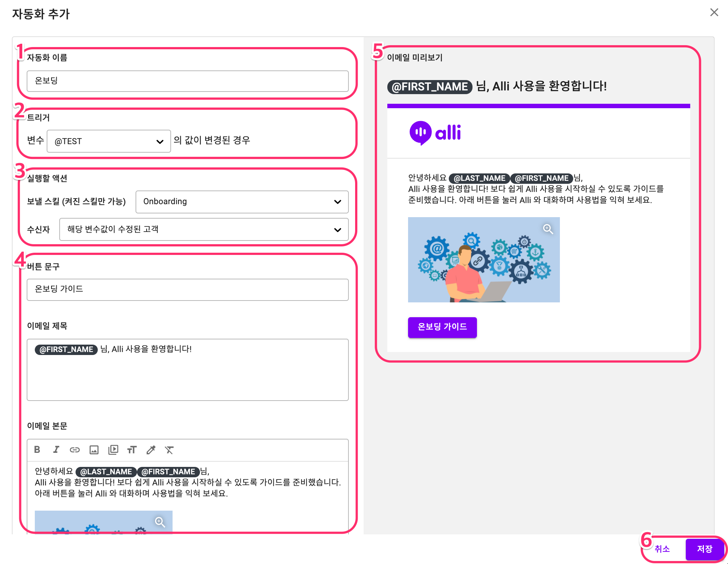Click @FIRST_NAME tag in email body editor
Screen dimensions: 728x564
(x=168, y=472)
